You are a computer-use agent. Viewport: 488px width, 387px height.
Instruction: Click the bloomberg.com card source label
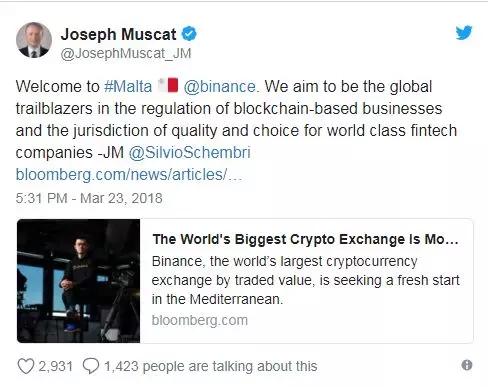click(x=200, y=320)
